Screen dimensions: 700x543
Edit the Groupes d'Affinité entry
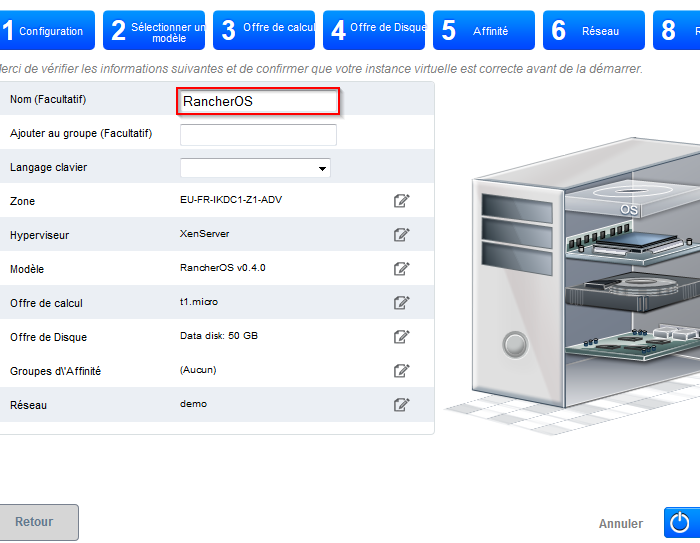click(401, 371)
